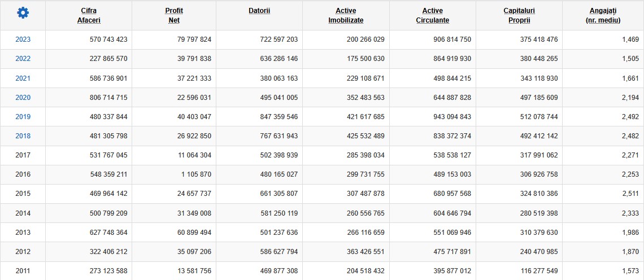Click 2023 Cifra Afaceri value 570 743 423
The height and width of the screenshot is (280, 644).
coord(108,40)
